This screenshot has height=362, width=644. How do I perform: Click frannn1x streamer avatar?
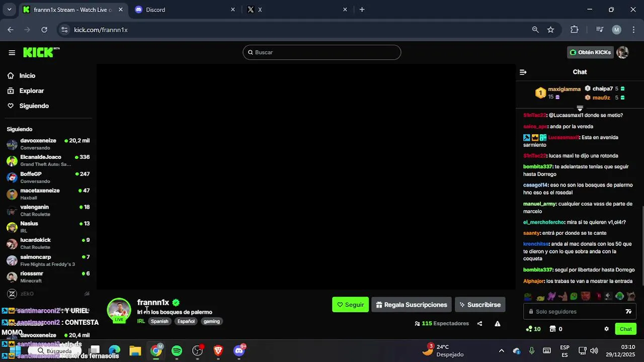[x=119, y=309]
